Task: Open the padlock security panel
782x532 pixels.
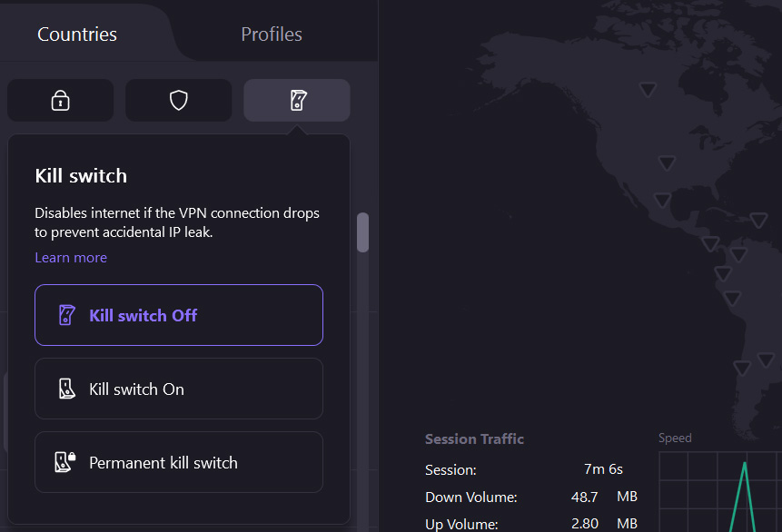Action: (x=60, y=100)
